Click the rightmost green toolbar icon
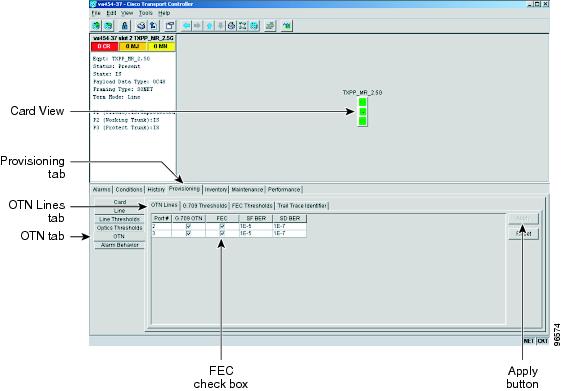Viewport: 562px width, 391px height. [287, 26]
